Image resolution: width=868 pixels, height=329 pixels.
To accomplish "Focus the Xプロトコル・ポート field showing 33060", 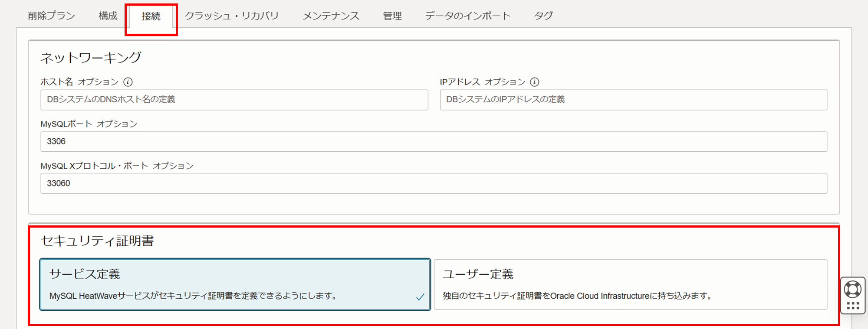I will coord(434,183).
